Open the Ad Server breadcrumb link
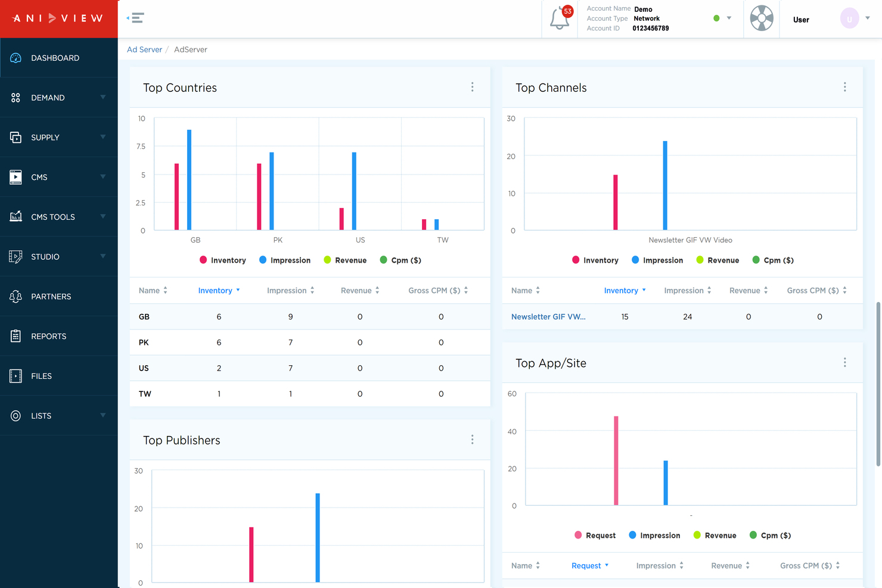 (x=144, y=49)
